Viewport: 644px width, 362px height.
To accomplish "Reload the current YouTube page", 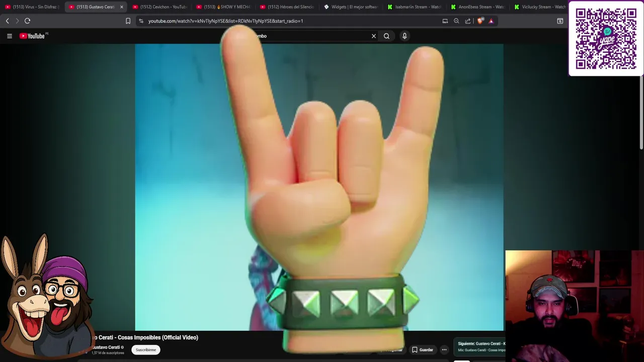I will coord(28,21).
